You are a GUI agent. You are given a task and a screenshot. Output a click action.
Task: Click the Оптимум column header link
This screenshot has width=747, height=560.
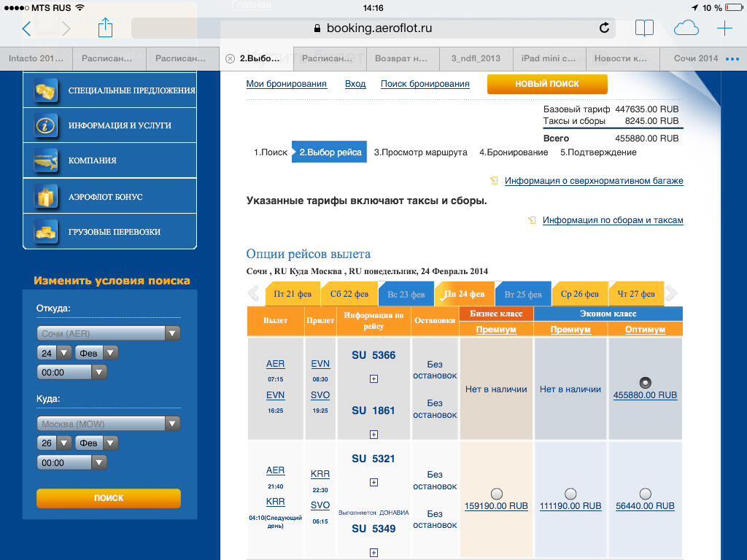(x=645, y=330)
